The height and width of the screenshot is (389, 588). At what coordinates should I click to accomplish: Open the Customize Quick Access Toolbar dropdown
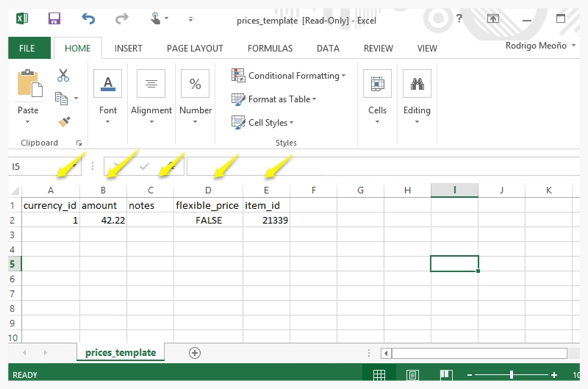pyautogui.click(x=190, y=19)
